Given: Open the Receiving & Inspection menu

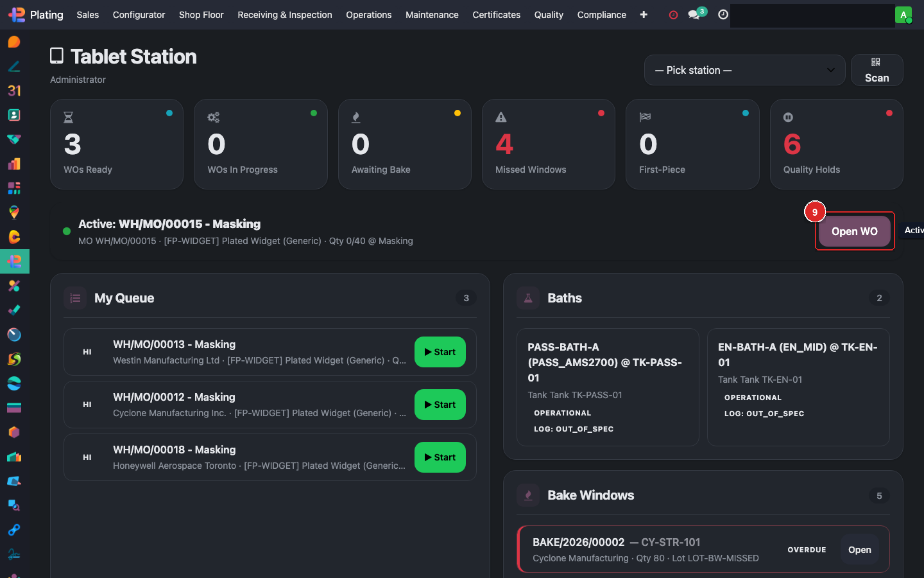Looking at the screenshot, I should pos(284,14).
